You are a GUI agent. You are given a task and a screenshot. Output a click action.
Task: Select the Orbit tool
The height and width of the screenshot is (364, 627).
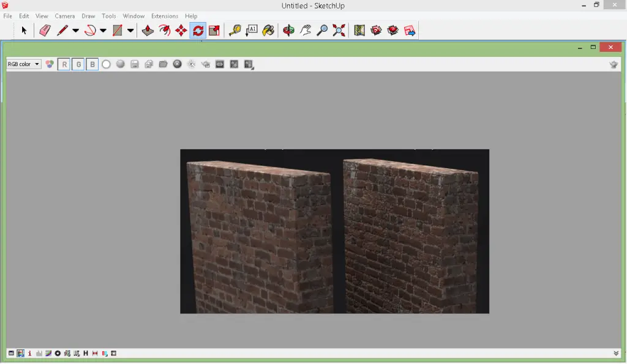pyautogui.click(x=288, y=29)
